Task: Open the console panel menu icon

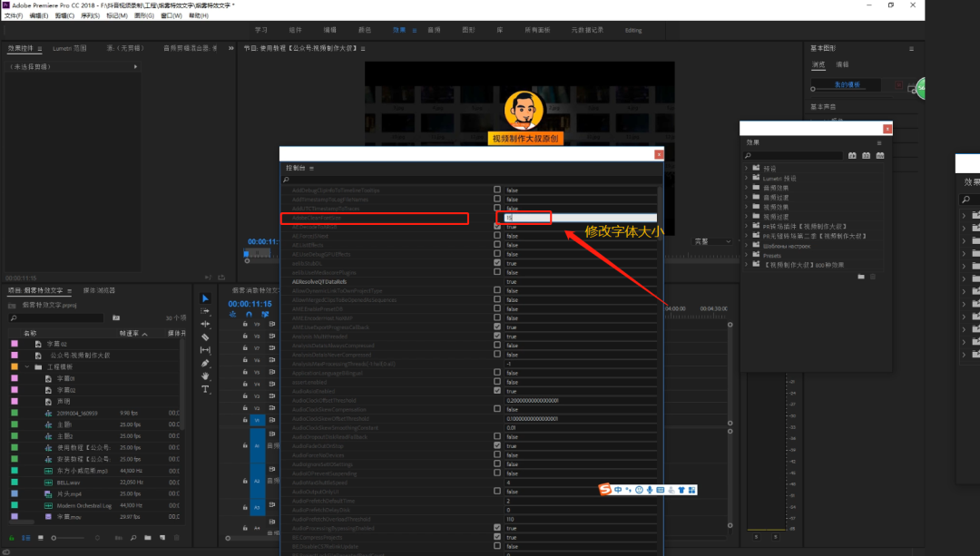Action: click(x=311, y=168)
